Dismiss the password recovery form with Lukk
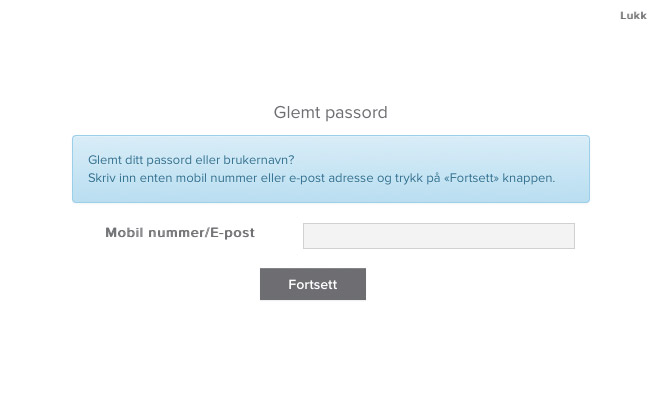 (633, 16)
